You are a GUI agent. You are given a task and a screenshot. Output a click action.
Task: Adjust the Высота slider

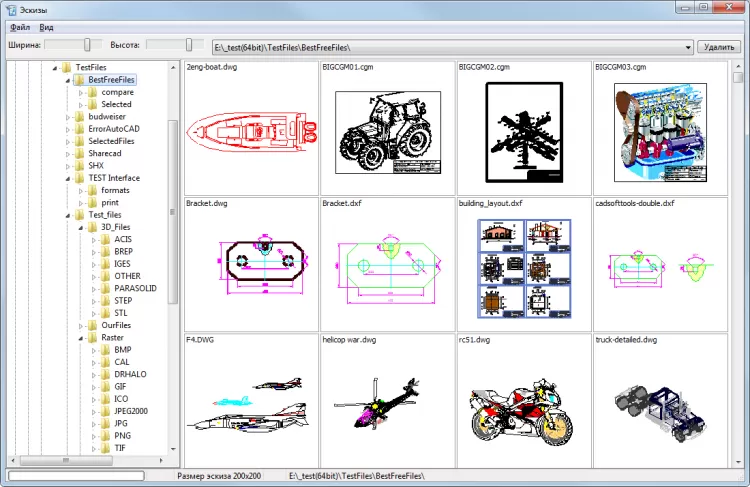click(189, 45)
